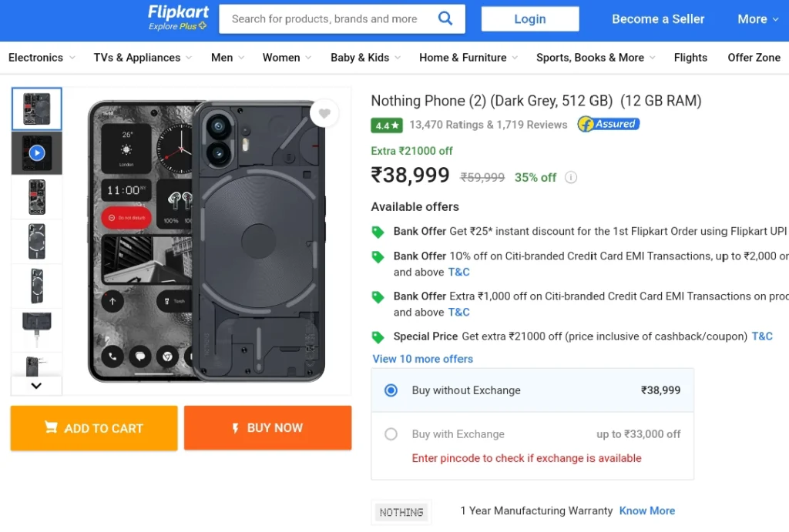The image size is (789, 532).
Task: Expand the Home & Furniture menu
Action: [x=468, y=57]
